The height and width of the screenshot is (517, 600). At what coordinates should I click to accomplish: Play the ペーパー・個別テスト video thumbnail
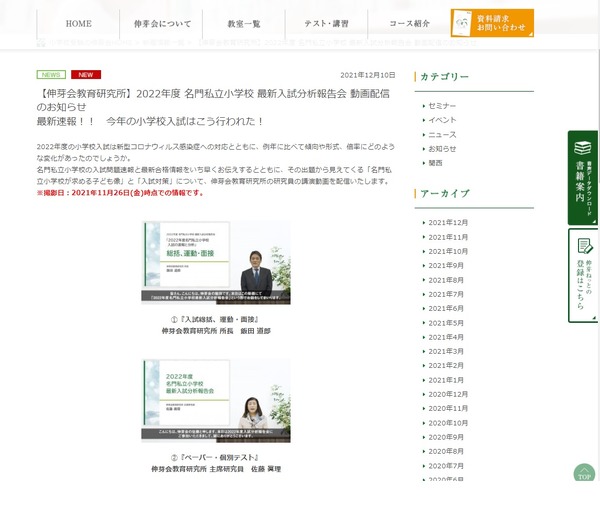point(216,401)
